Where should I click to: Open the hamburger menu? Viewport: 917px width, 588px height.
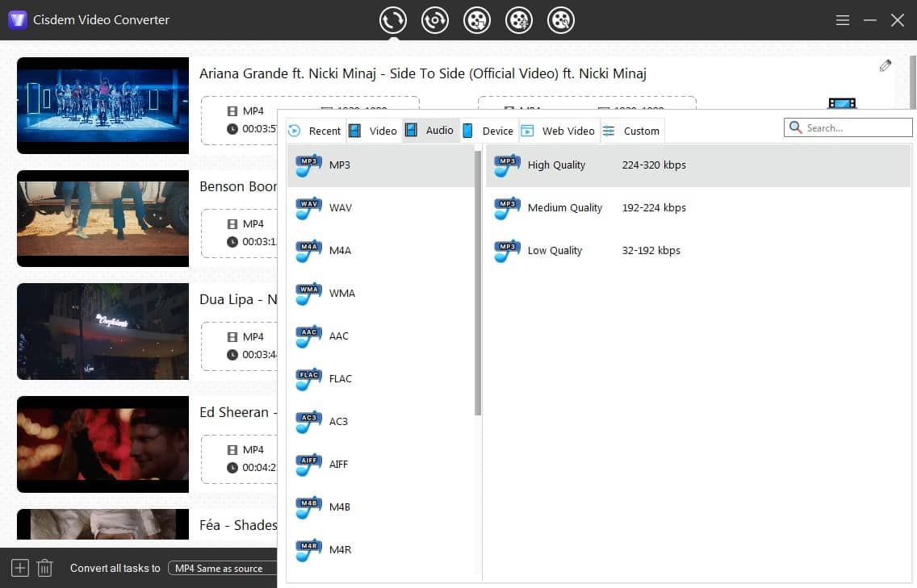coord(842,20)
